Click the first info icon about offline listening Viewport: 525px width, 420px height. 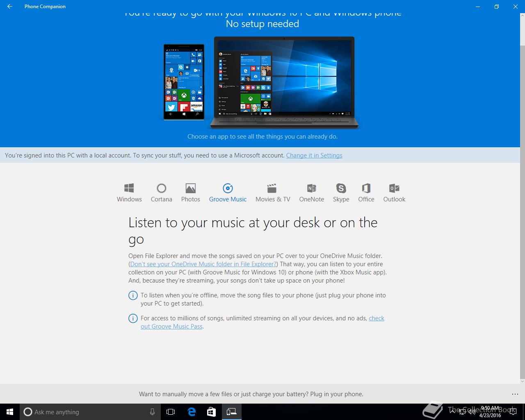click(133, 295)
